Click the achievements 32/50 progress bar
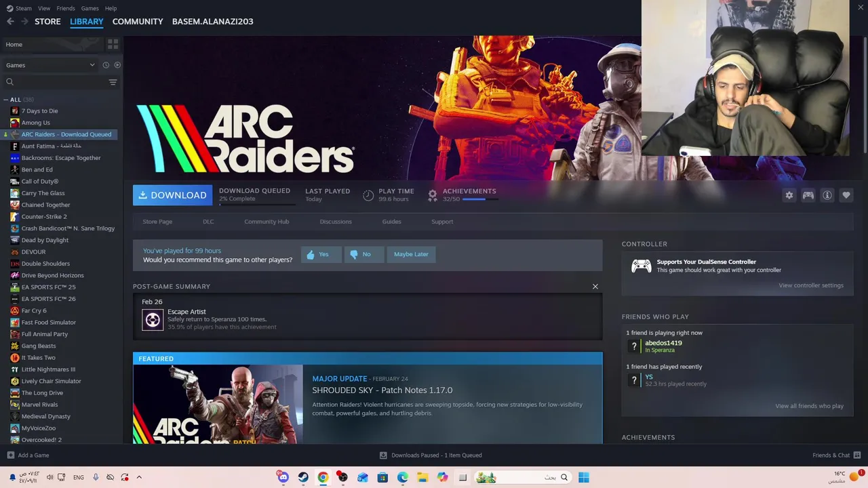The width and height of the screenshot is (868, 488). (x=480, y=199)
